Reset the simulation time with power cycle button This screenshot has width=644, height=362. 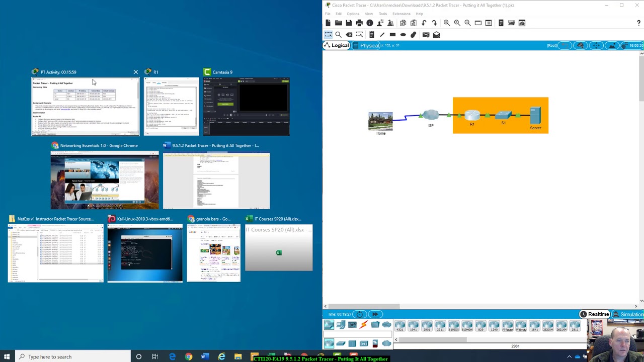coord(360,314)
